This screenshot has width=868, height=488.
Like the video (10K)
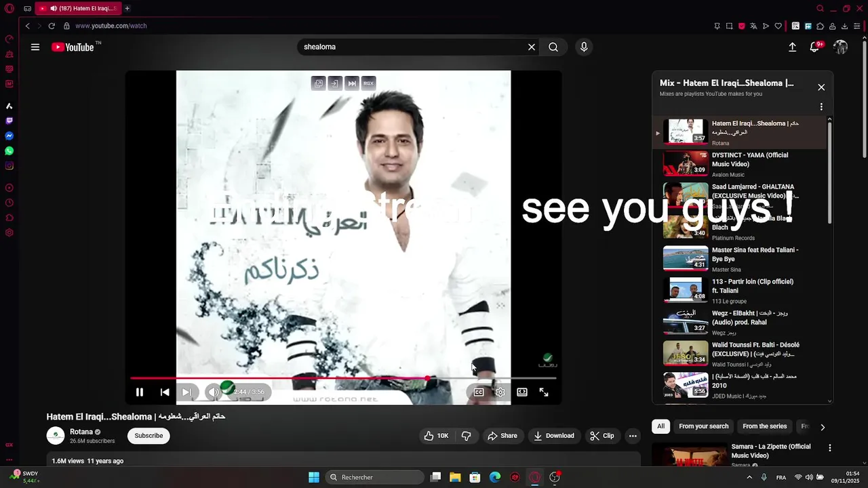[436, 436]
